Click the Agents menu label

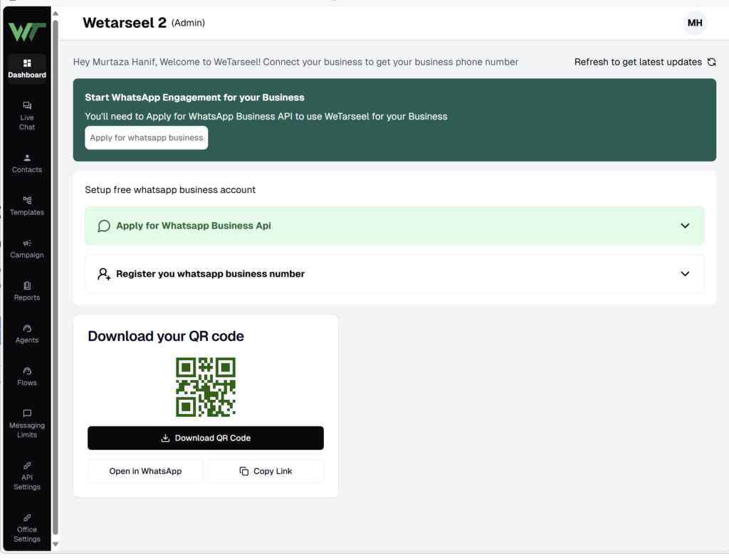(27, 340)
